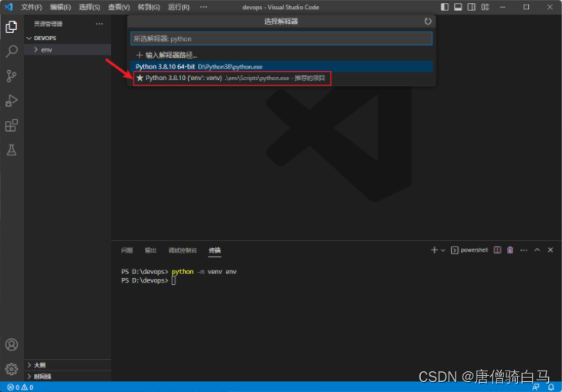Open the 编辑(E) menu
This screenshot has height=392, width=562.
[x=60, y=7]
